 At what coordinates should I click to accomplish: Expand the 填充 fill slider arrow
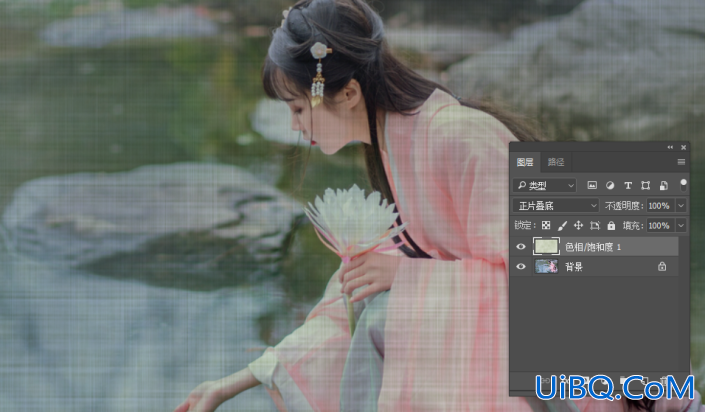pos(681,225)
